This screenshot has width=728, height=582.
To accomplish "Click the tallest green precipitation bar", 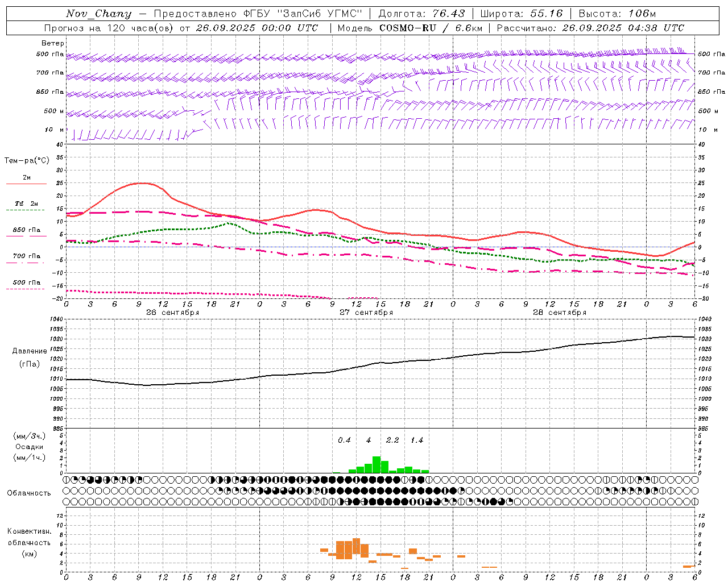I will (x=377, y=464).
